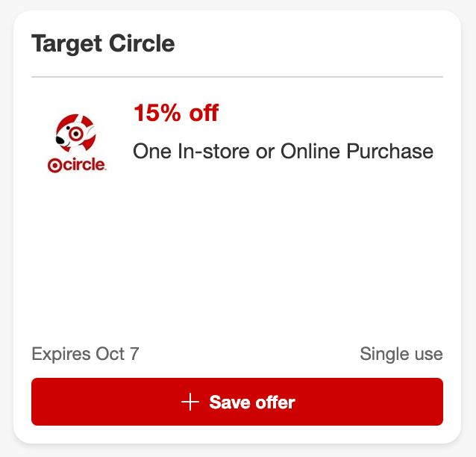Click the 'Single use' label
This screenshot has height=457, width=476.
pos(401,353)
